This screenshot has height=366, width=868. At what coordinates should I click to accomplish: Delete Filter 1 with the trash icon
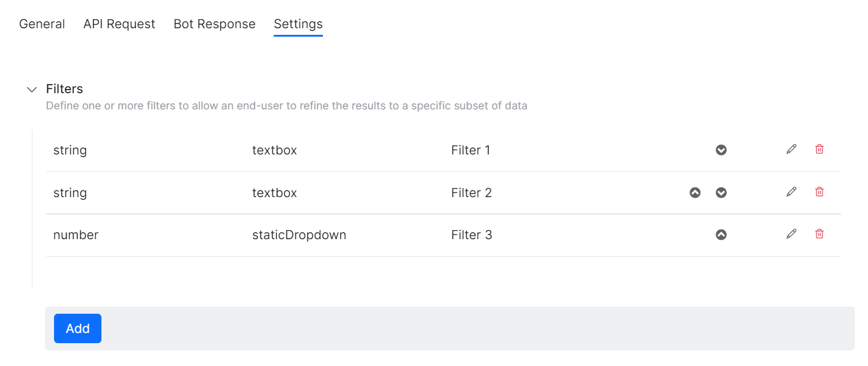(x=819, y=149)
